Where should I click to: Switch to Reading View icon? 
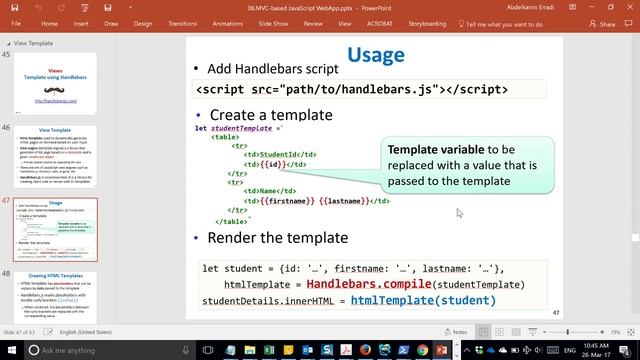[516, 332]
